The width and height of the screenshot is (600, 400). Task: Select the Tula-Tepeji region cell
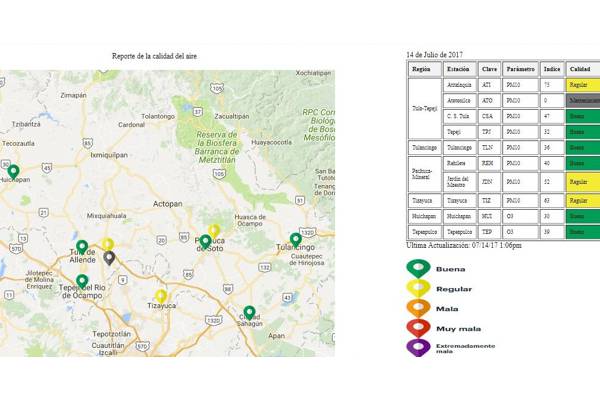425,109
